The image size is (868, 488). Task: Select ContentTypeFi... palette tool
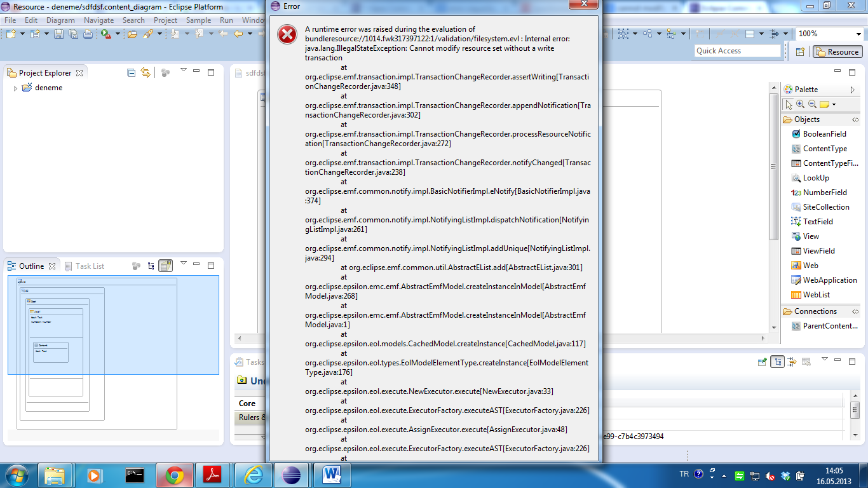click(824, 163)
